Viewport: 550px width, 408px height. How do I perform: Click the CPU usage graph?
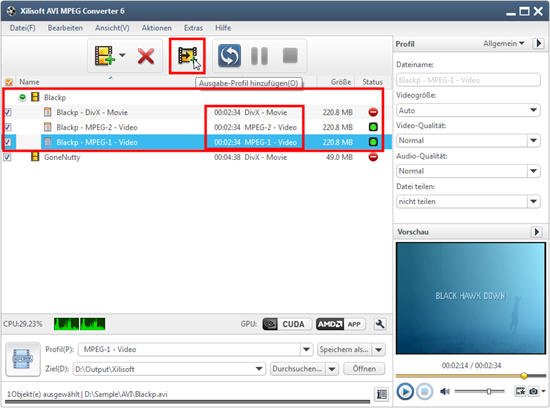(x=79, y=324)
